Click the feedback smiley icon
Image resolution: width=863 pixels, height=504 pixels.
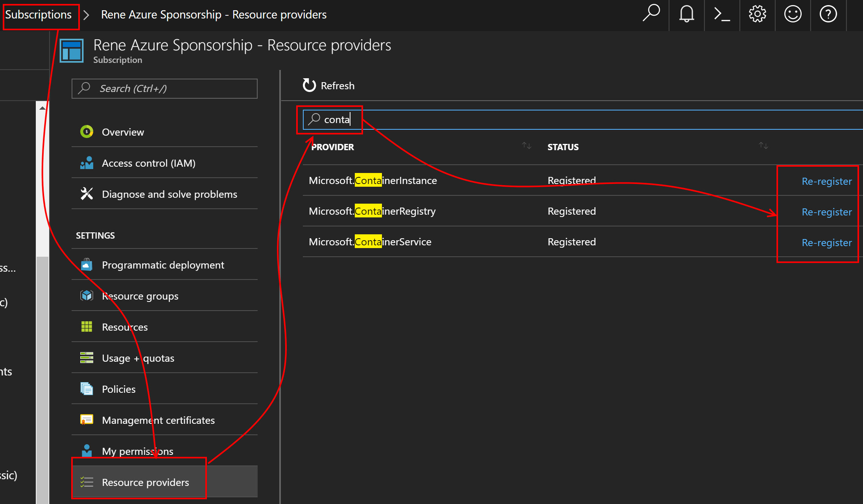pyautogui.click(x=793, y=14)
